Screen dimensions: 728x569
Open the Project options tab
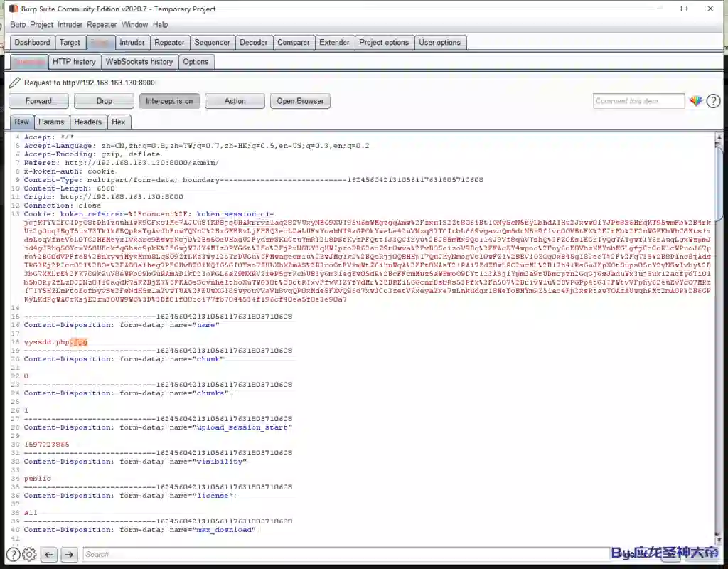pyautogui.click(x=384, y=42)
